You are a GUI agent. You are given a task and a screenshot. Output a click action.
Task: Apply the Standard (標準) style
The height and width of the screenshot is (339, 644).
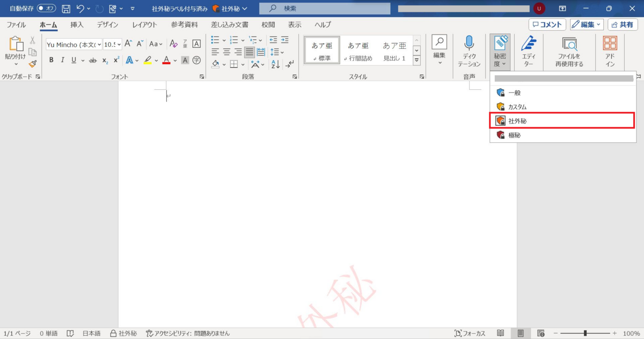pos(322,51)
